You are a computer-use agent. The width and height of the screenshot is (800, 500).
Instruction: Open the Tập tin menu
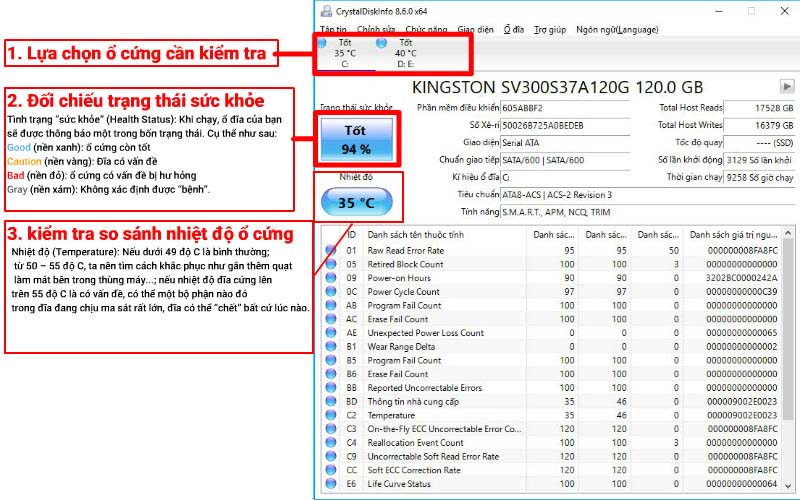[333, 30]
